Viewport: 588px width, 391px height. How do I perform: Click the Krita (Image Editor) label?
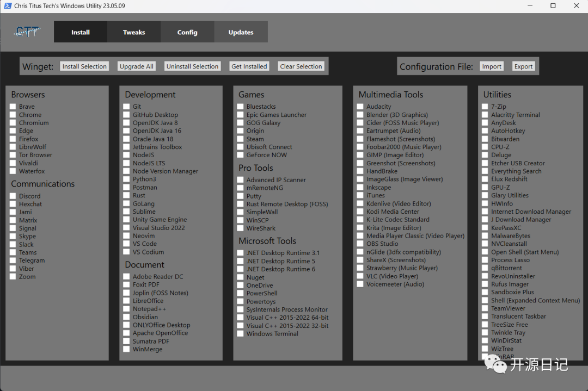pos(394,228)
